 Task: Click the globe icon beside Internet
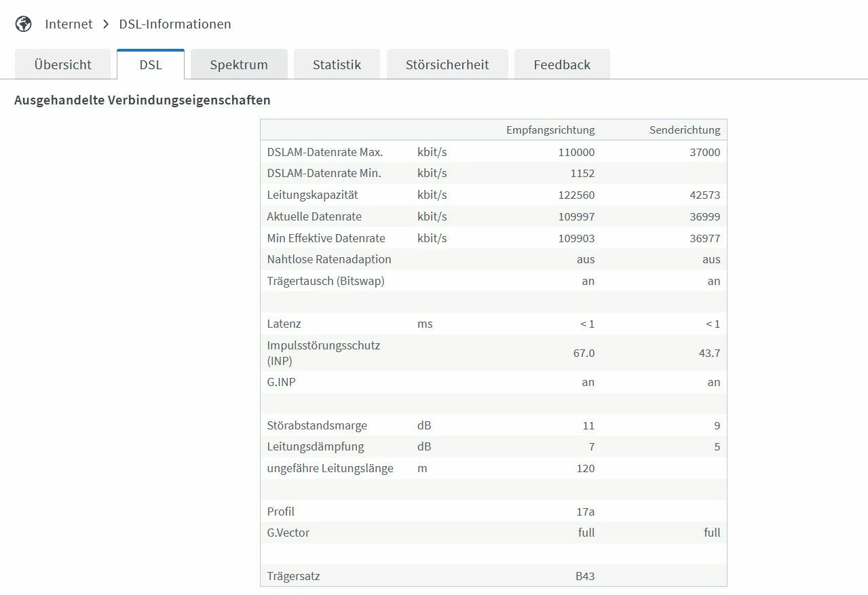(x=23, y=24)
